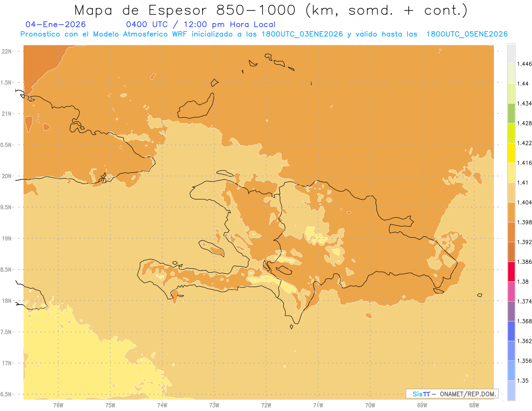Viewport: 532px width, 411px height.
Task: Click the '18N' latitude label
Action: click(x=7, y=301)
